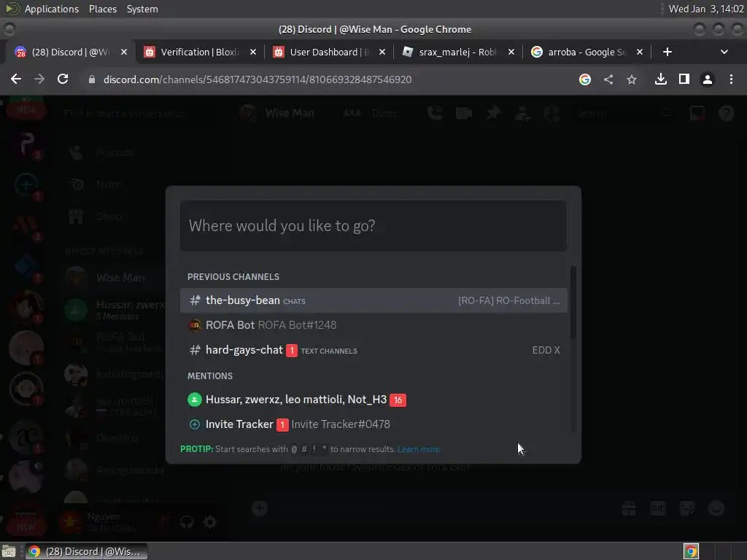Switch to the Discord browser tab
Screen dimensions: 747x560
tap(71, 52)
